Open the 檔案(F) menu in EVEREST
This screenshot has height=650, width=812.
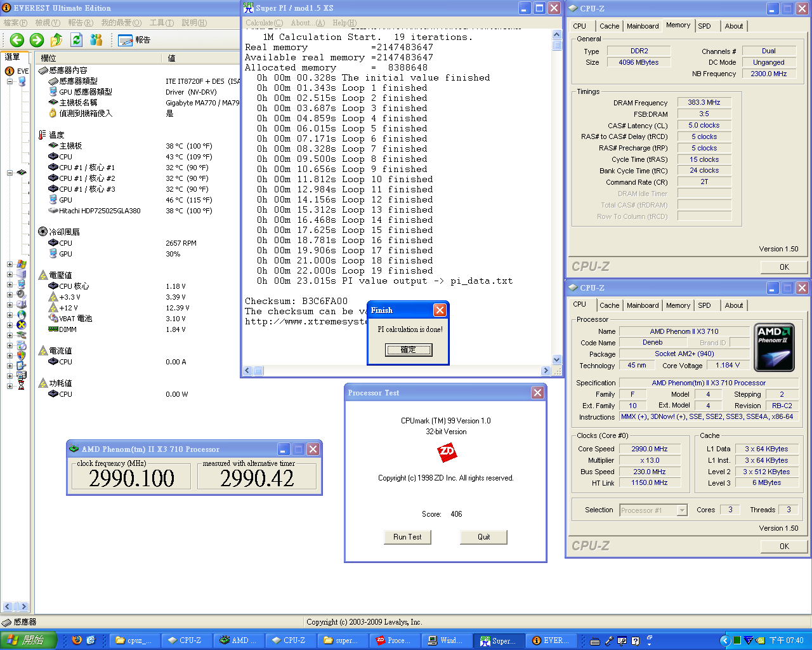15,23
